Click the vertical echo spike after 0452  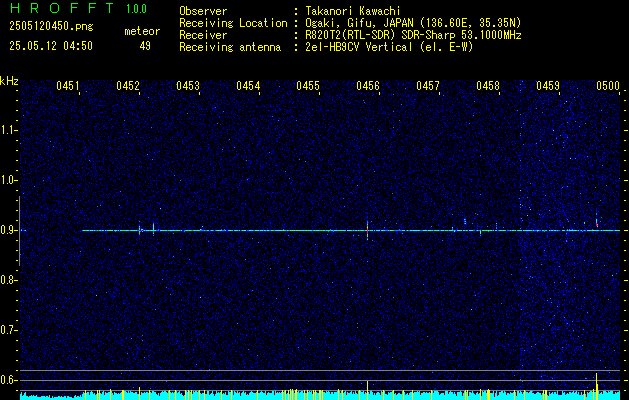coord(153,229)
